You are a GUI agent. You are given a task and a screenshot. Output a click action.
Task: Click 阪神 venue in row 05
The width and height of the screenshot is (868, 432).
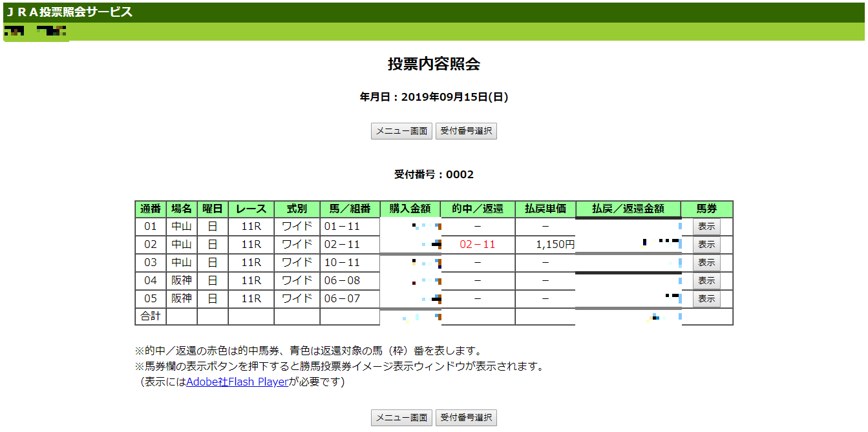[x=182, y=299]
